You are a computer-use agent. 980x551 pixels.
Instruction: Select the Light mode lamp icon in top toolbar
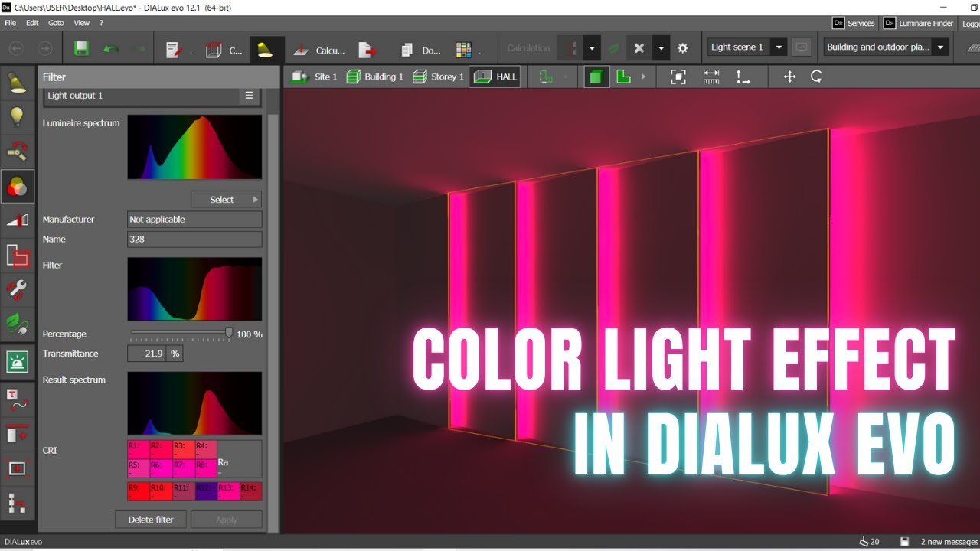[265, 50]
